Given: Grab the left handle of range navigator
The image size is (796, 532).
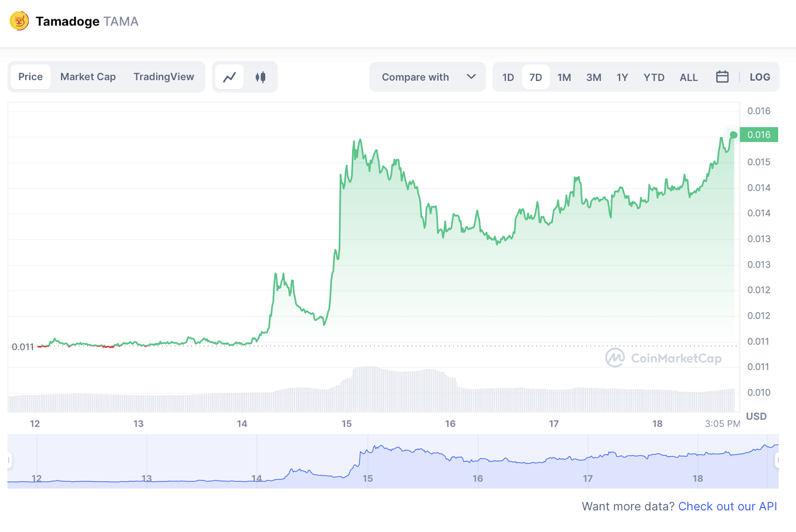Looking at the screenshot, I should coord(9,460).
